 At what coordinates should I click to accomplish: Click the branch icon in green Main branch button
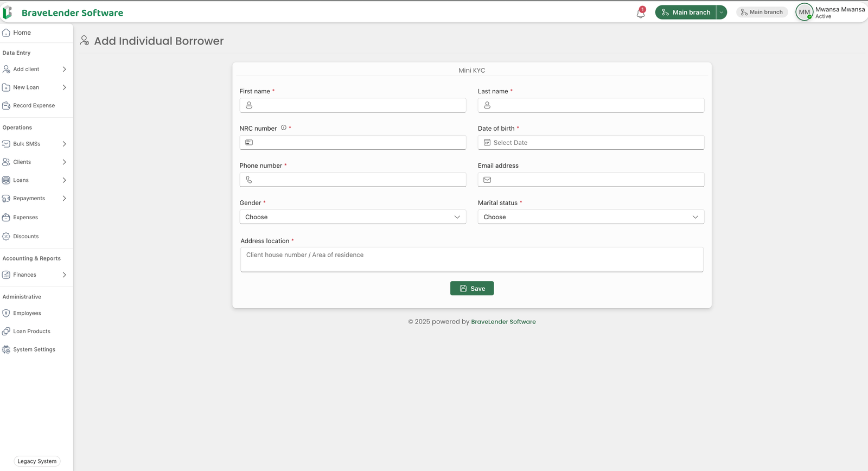[665, 12]
